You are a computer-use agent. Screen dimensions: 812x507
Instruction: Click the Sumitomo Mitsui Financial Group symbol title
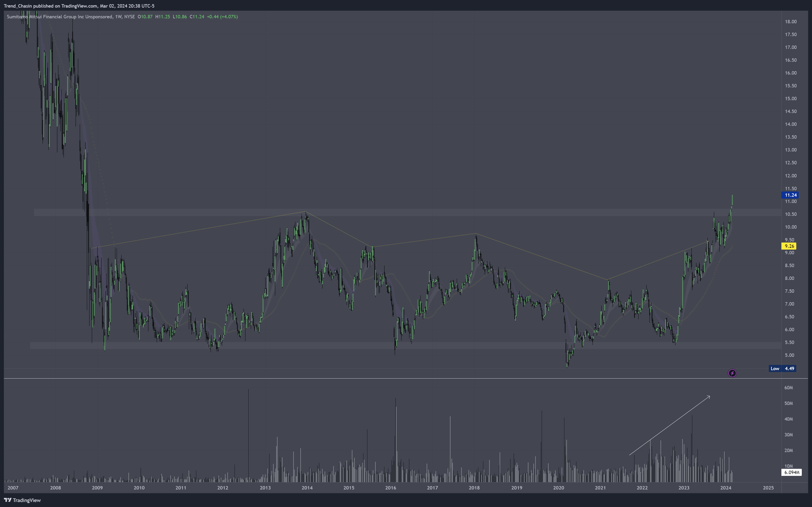point(60,16)
